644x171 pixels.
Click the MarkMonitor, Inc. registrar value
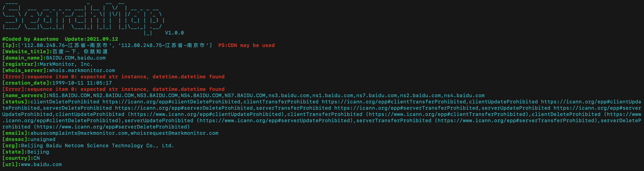66,64
